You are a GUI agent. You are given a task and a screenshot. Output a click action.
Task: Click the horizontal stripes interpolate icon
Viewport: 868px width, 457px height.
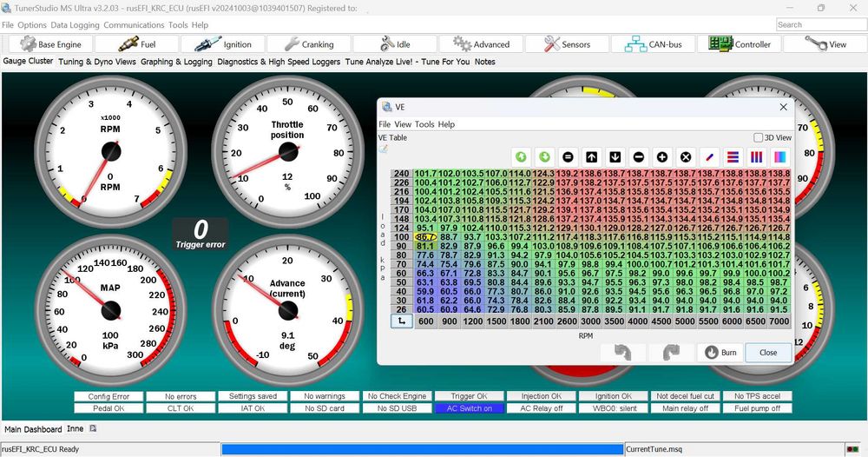pyautogui.click(x=733, y=157)
